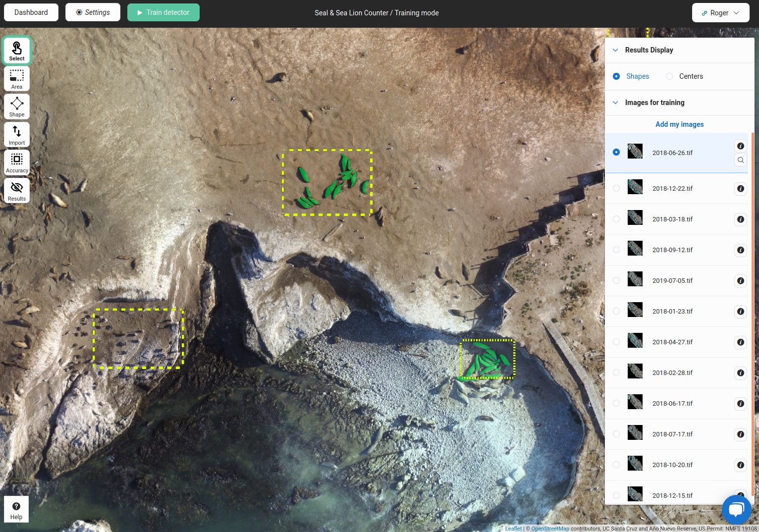Show info for 2018-12-22.tif
759x532 pixels.
[x=741, y=189]
